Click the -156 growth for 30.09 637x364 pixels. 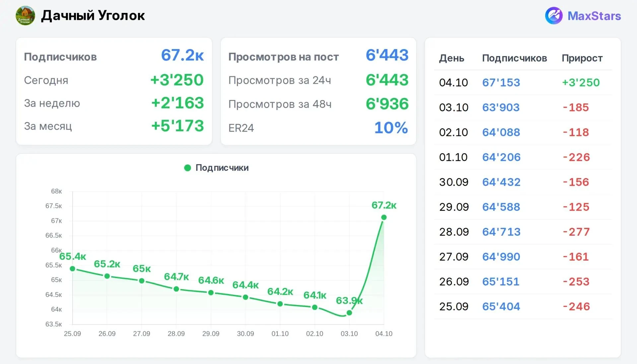(576, 182)
